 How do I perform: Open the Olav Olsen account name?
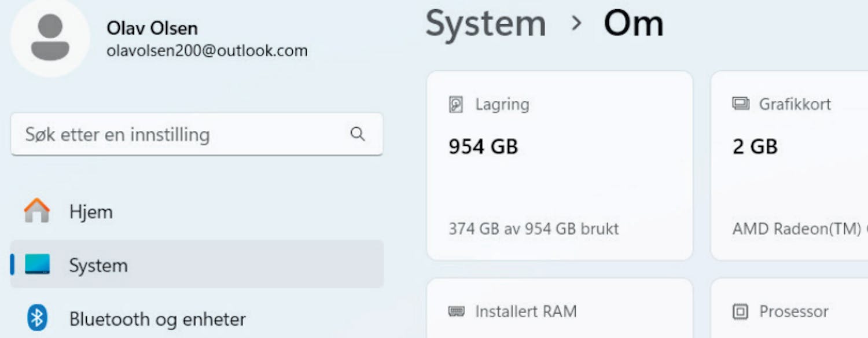(x=152, y=28)
